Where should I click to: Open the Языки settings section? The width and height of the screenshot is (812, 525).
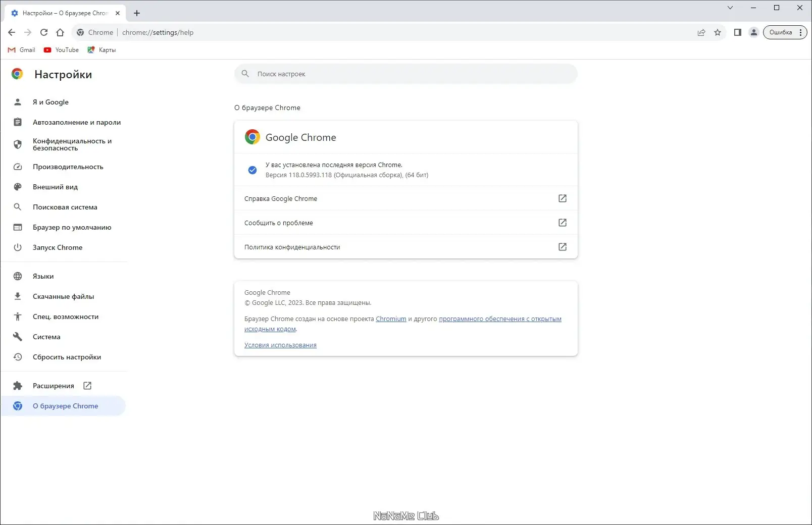point(64,276)
